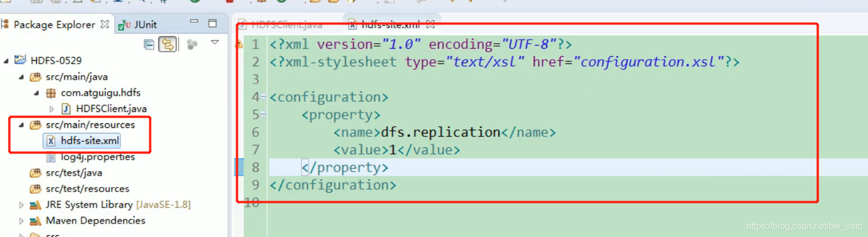The width and height of the screenshot is (868, 237).
Task: Collapse the com.atguigu.hdfs package
Action: [37, 93]
